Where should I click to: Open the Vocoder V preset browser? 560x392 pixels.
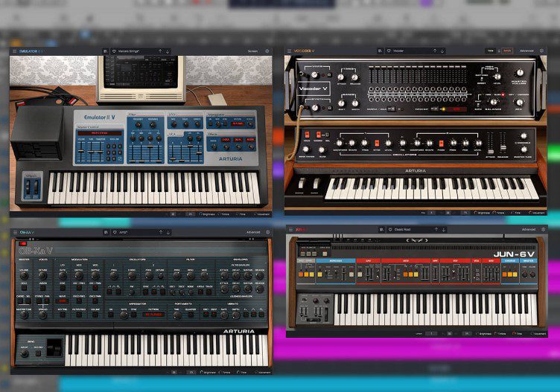point(381,51)
